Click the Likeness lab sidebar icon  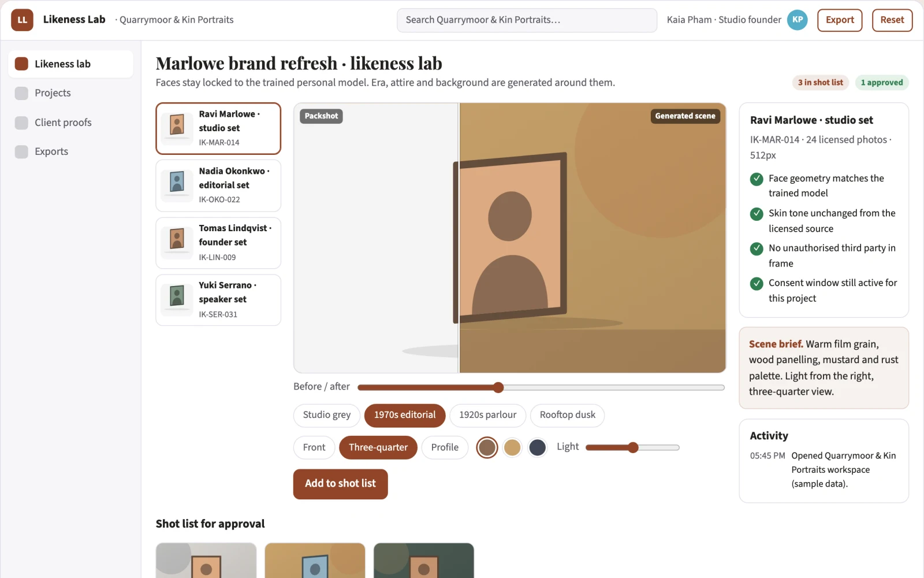[x=21, y=64]
